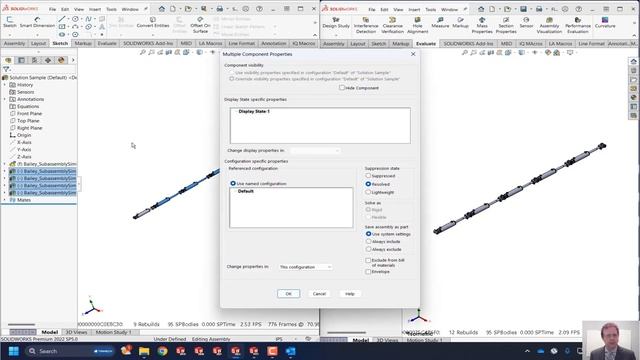Open Tools menu in left window
This screenshot has height=360, width=640.
111,9
